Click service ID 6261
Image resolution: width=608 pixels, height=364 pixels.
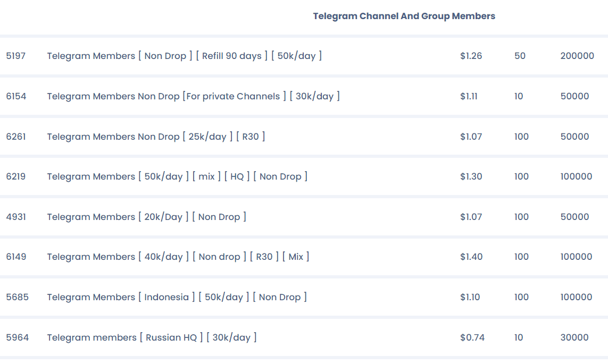pos(16,137)
